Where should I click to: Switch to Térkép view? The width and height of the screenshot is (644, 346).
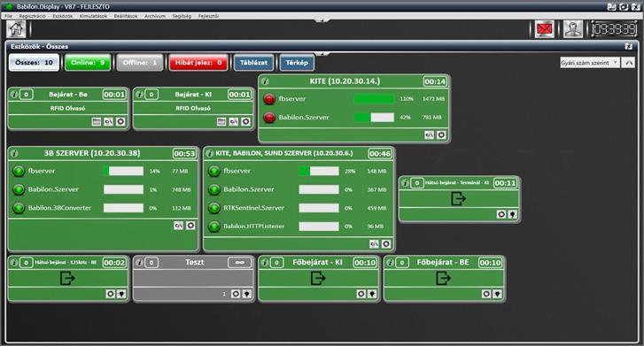(297, 63)
